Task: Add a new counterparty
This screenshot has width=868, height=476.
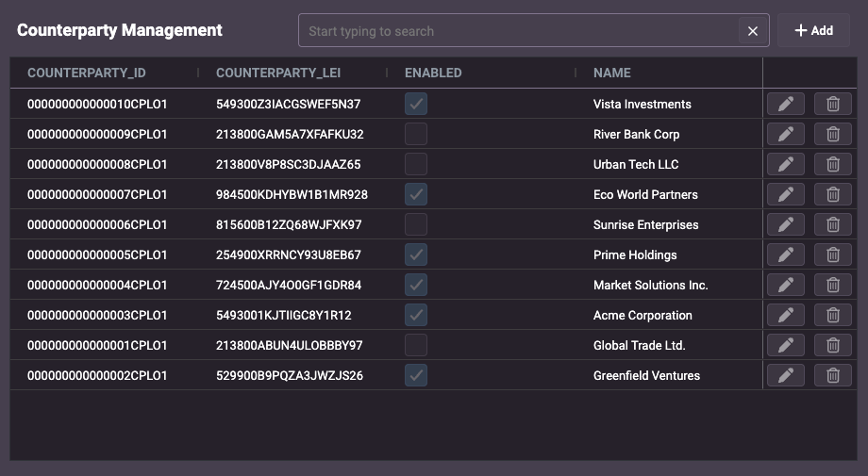Action: (813, 30)
